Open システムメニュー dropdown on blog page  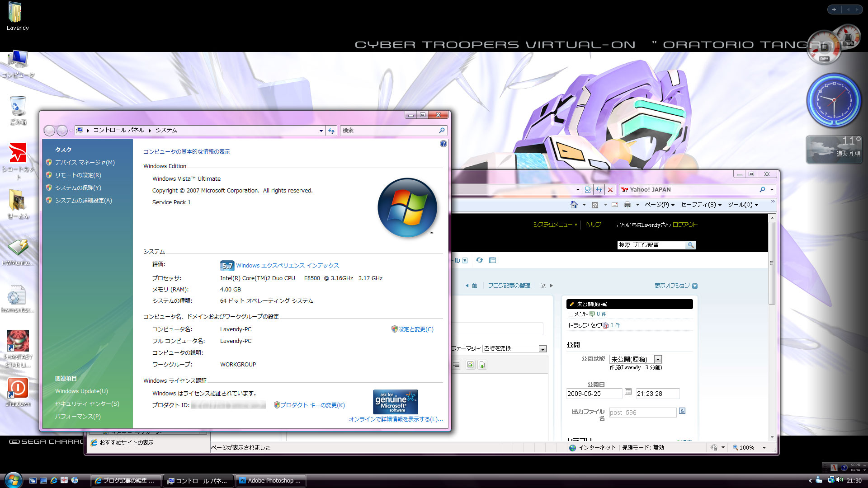coord(555,225)
